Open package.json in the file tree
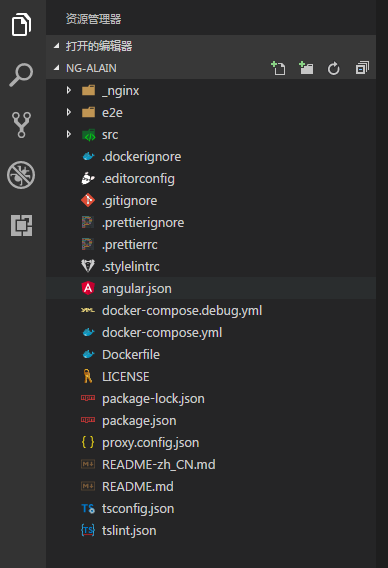388x568 pixels. 211,421
